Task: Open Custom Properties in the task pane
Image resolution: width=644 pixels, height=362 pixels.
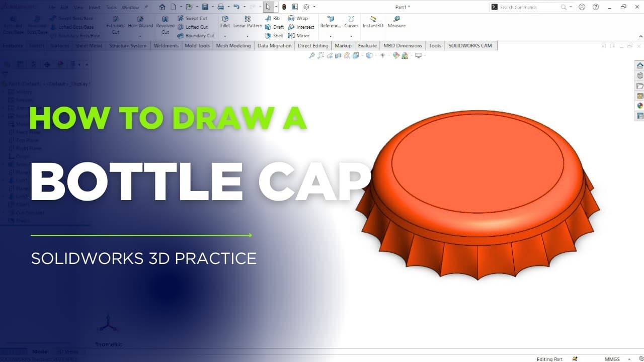Action: (640, 116)
